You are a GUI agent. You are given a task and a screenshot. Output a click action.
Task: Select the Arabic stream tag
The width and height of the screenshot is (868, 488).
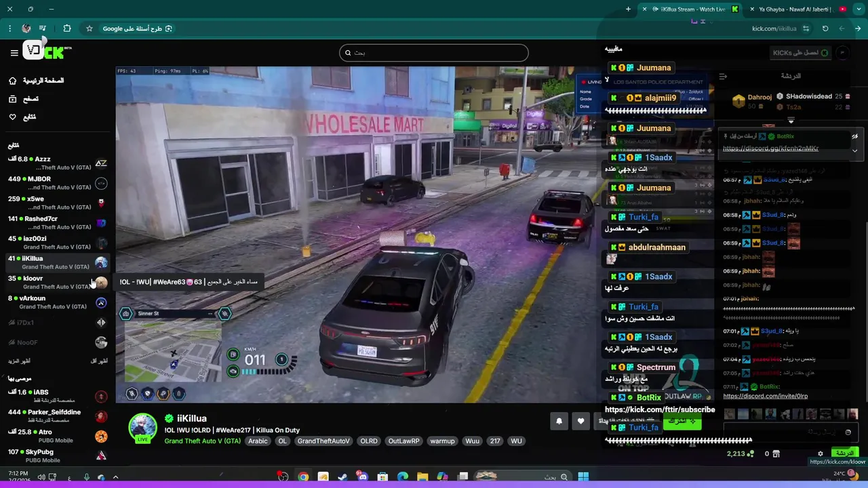258,441
